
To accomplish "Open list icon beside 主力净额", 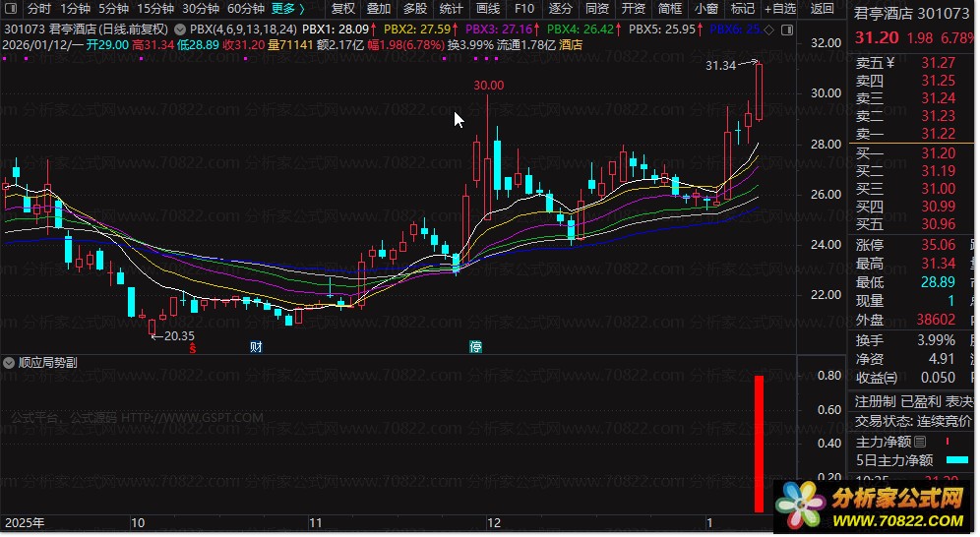I will (920, 442).
